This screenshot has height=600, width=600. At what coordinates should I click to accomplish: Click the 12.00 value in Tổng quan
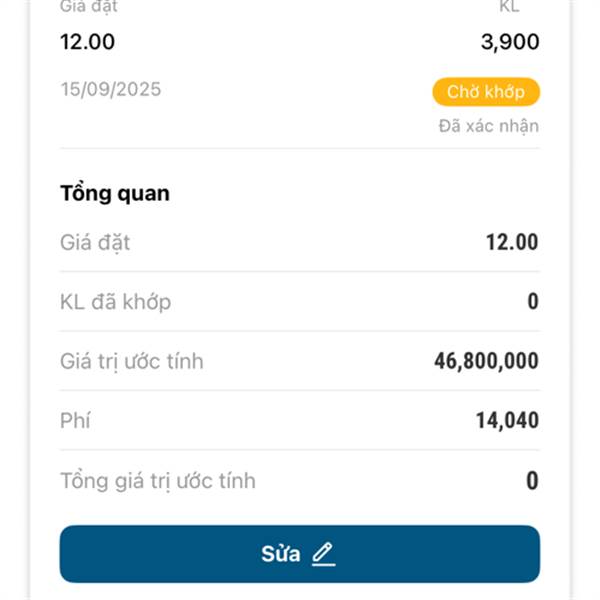click(x=512, y=242)
